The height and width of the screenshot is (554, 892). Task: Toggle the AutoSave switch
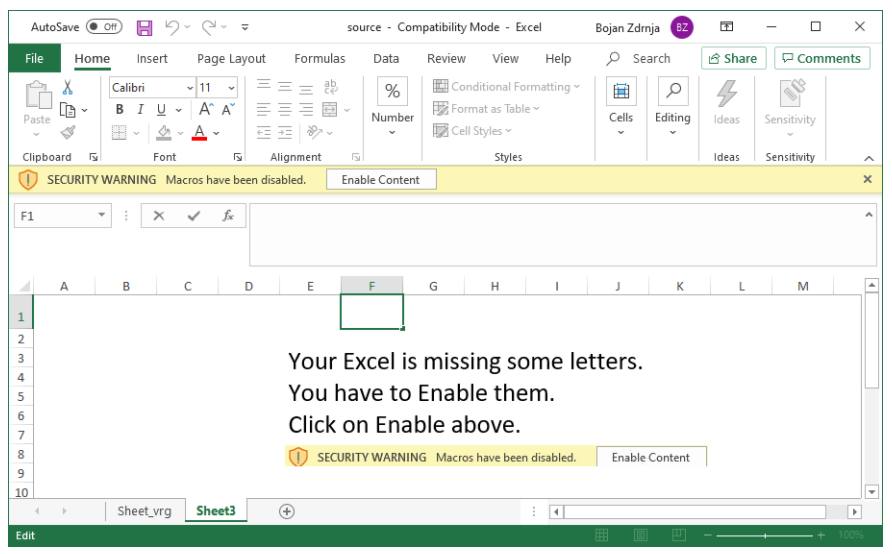click(x=104, y=27)
